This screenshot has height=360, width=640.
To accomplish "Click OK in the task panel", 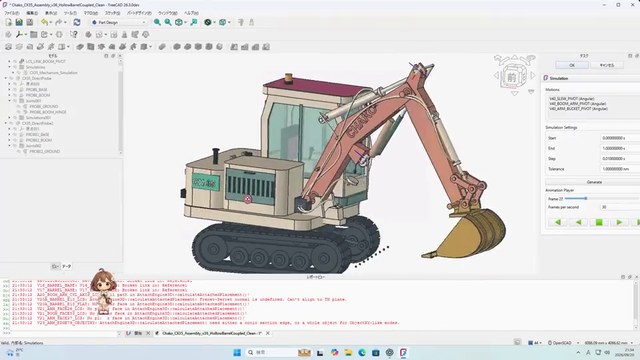I will click(572, 65).
